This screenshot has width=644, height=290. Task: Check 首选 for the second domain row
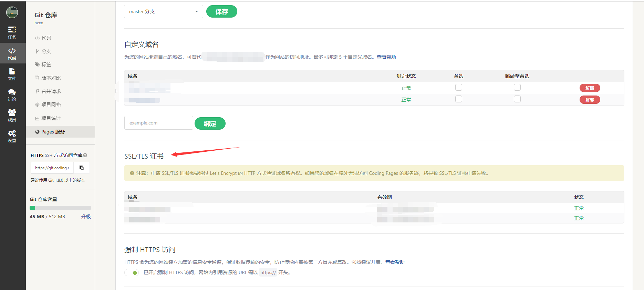(x=459, y=99)
